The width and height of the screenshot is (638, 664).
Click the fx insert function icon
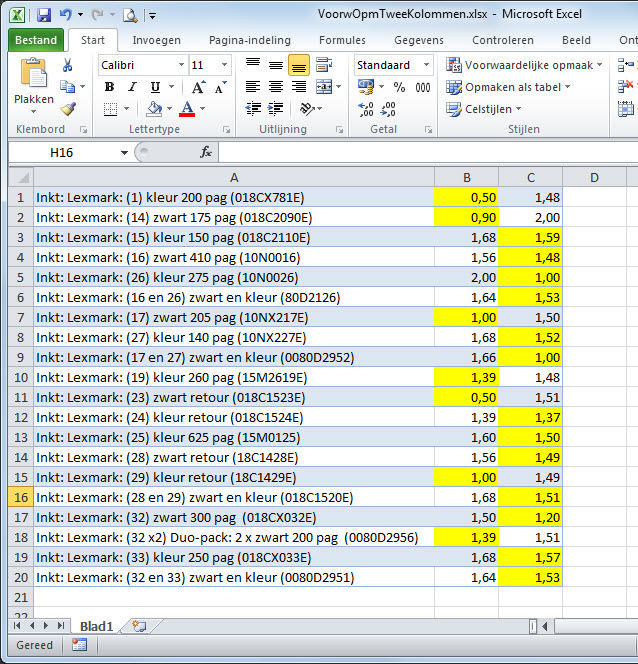[x=206, y=152]
